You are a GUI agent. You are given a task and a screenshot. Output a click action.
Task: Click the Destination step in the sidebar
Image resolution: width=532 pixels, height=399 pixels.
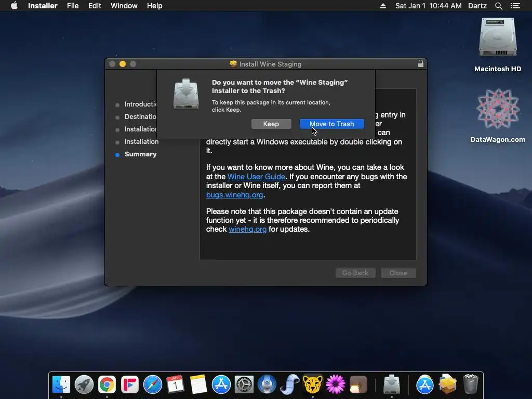(140, 117)
